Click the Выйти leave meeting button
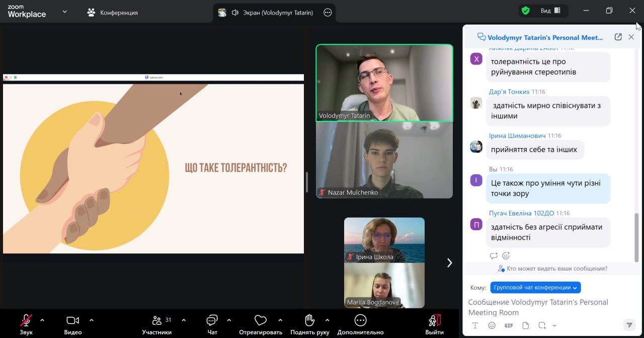The image size is (644, 338). (434, 323)
